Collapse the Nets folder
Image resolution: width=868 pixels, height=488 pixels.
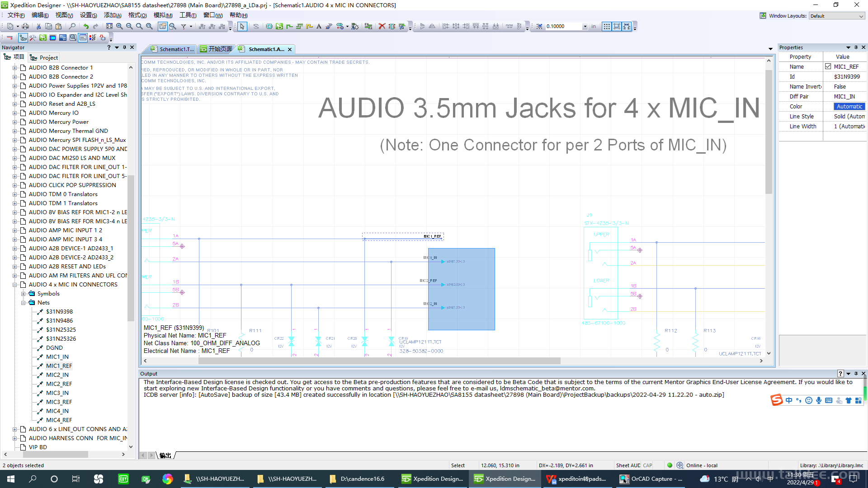coord(23,303)
